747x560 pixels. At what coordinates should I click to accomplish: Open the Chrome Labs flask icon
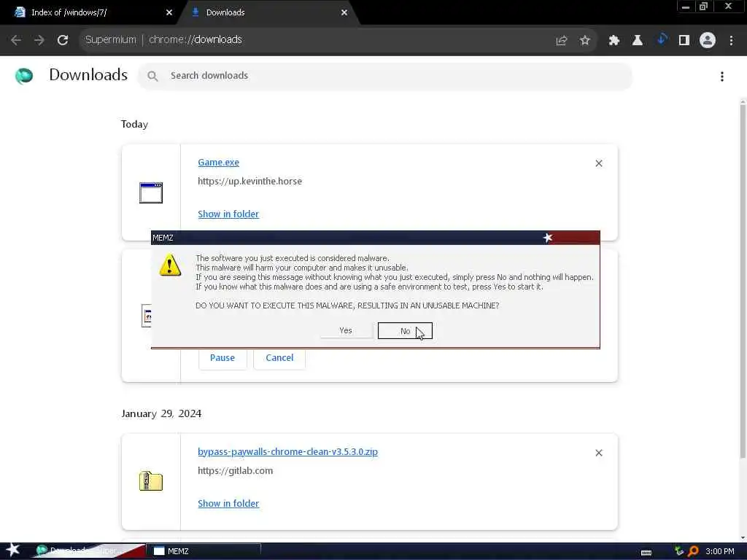638,41
